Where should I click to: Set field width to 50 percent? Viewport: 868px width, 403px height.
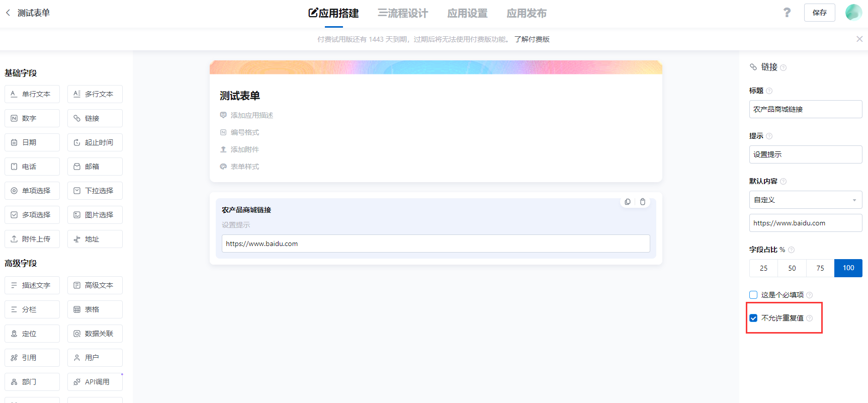tap(792, 268)
